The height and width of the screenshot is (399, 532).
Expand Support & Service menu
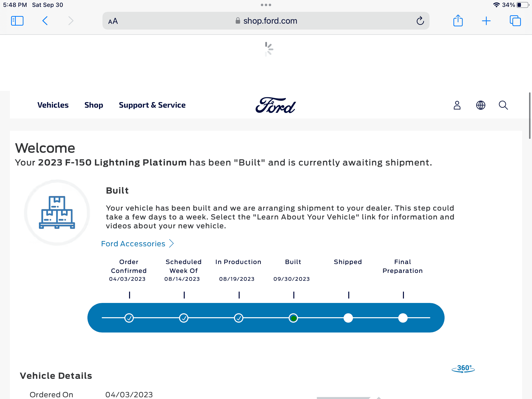coord(152,105)
